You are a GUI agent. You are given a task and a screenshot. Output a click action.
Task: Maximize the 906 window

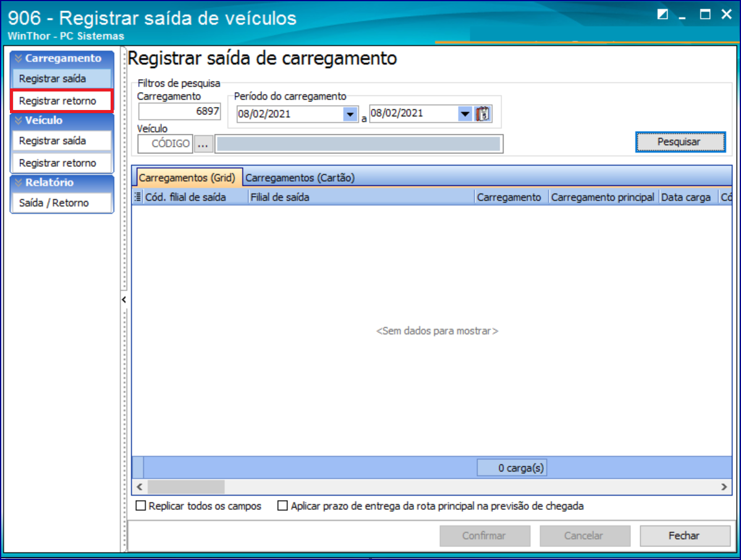click(705, 15)
